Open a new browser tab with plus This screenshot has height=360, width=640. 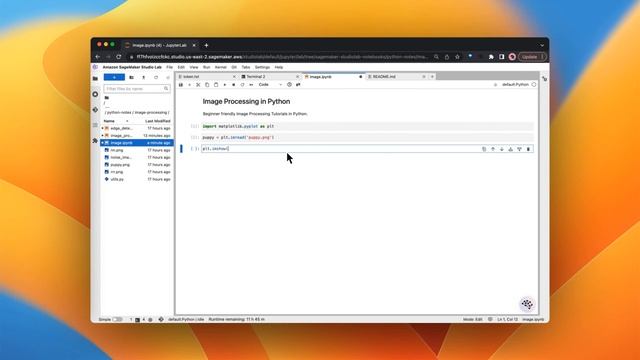point(207,45)
